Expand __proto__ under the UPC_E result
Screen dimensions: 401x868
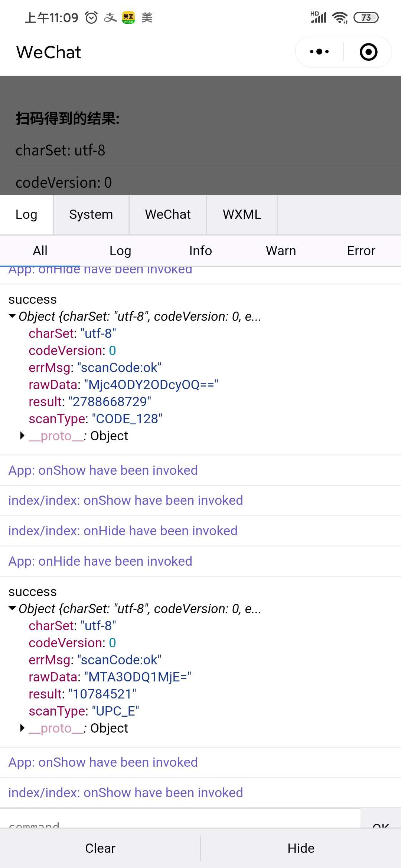pyautogui.click(x=22, y=728)
